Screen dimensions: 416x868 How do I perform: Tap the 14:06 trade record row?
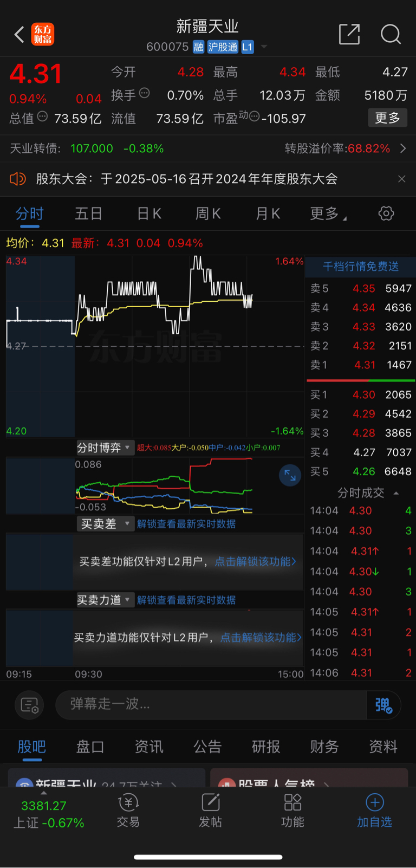pyautogui.click(x=361, y=673)
